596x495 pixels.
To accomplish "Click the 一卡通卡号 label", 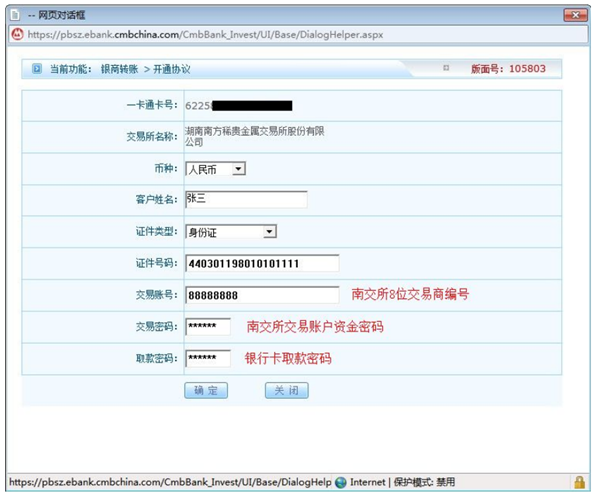I will [152, 105].
